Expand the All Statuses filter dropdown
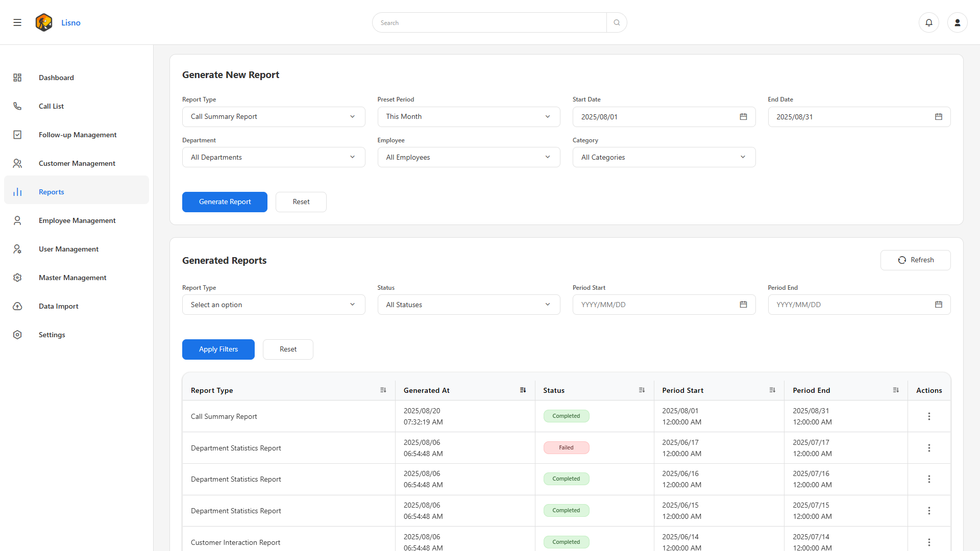This screenshot has height=551, width=980. (469, 305)
